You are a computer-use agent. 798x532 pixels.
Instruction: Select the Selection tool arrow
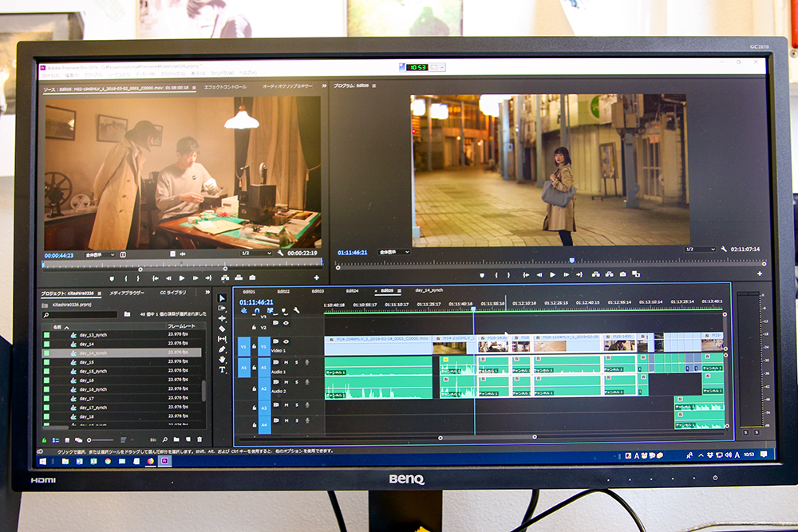click(222, 298)
